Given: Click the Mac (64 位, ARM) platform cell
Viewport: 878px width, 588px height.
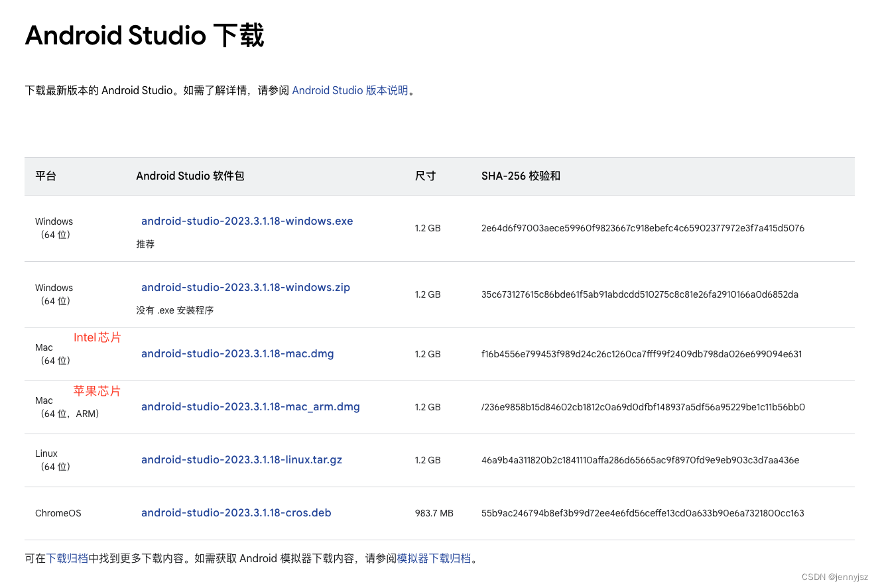Looking at the screenshot, I should coord(67,407).
